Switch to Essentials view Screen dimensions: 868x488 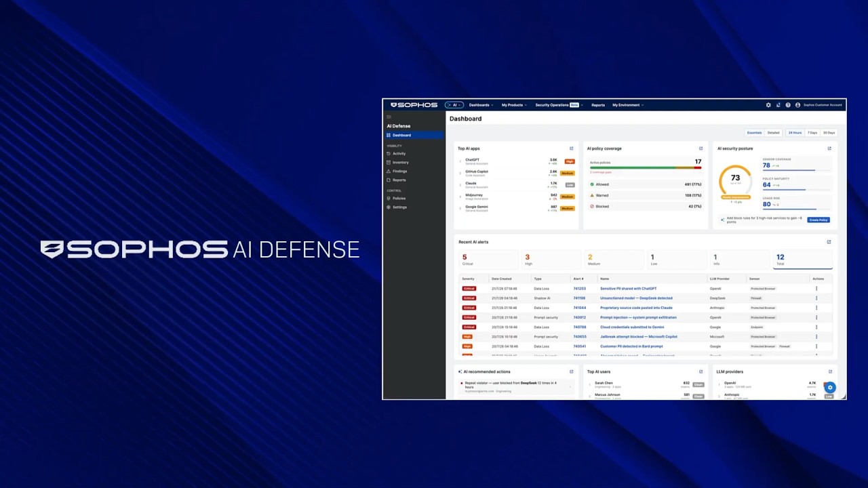pyautogui.click(x=754, y=133)
